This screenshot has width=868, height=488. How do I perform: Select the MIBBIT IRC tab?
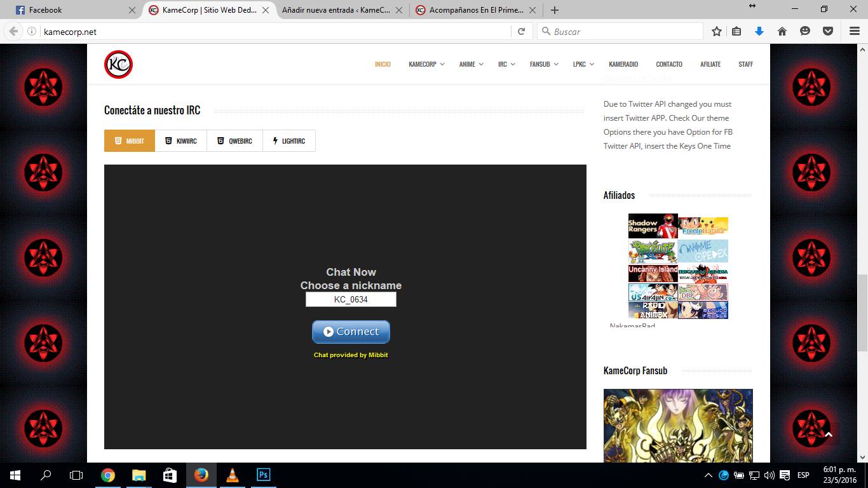(130, 141)
